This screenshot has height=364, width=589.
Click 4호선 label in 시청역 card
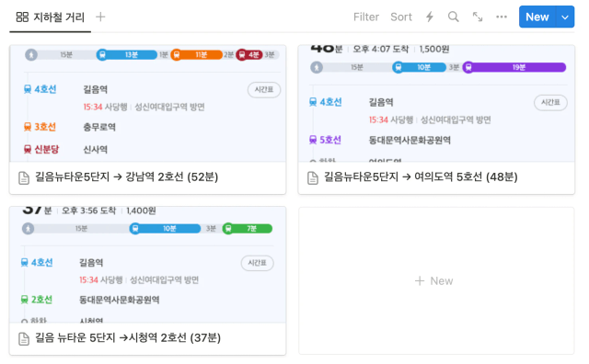pos(42,262)
